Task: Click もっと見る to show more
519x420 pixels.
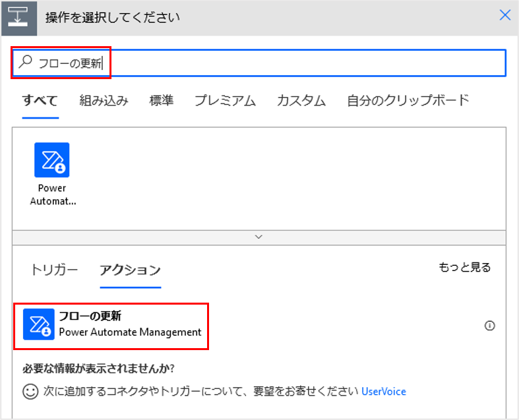Action: [464, 267]
